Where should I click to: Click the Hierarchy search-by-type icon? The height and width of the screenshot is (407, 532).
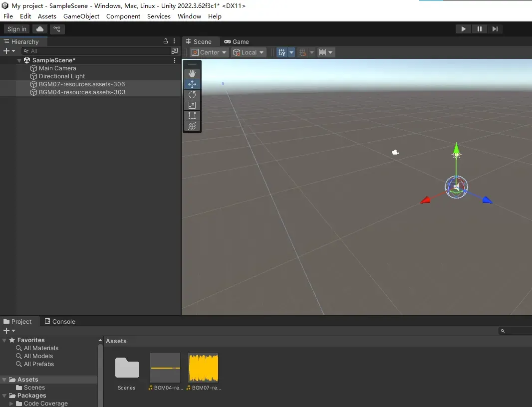tap(175, 51)
